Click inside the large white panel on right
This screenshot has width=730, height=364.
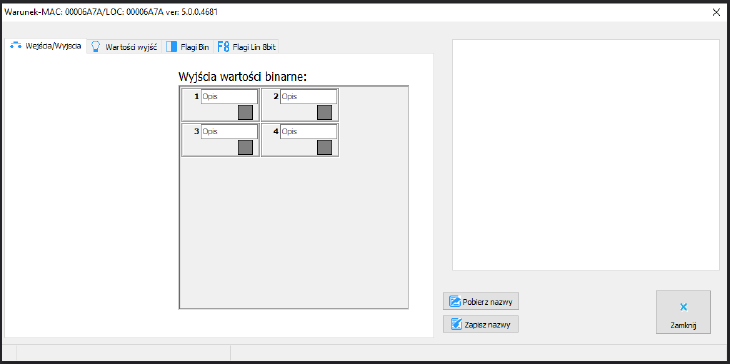tap(586, 155)
